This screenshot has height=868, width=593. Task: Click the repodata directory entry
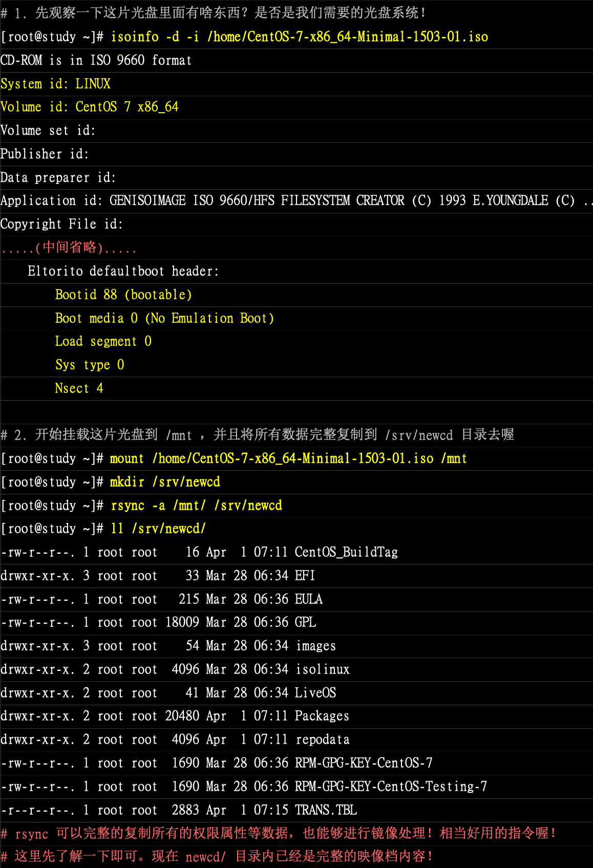point(322,740)
